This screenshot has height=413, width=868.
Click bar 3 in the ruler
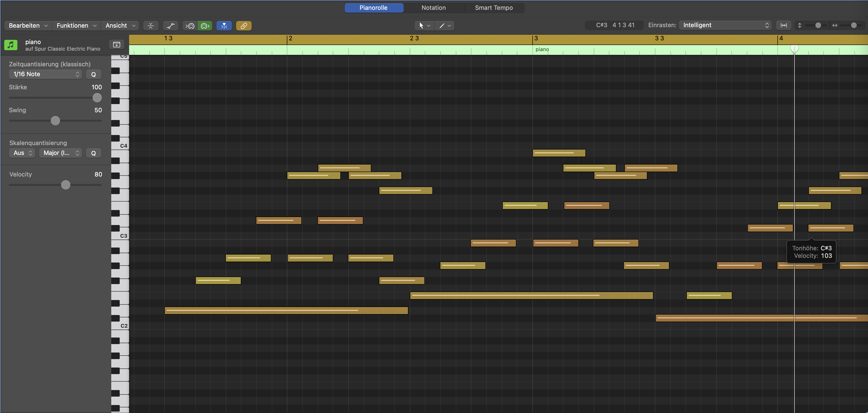pos(536,38)
